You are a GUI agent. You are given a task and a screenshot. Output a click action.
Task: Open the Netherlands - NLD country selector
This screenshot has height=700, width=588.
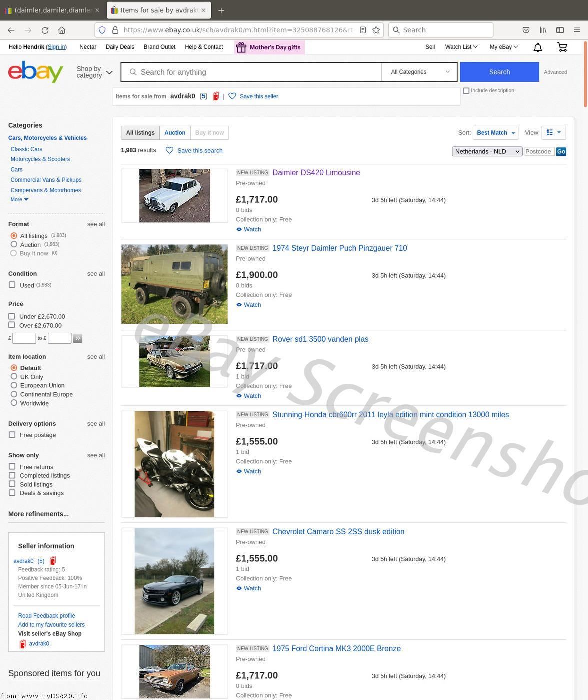coord(487,151)
